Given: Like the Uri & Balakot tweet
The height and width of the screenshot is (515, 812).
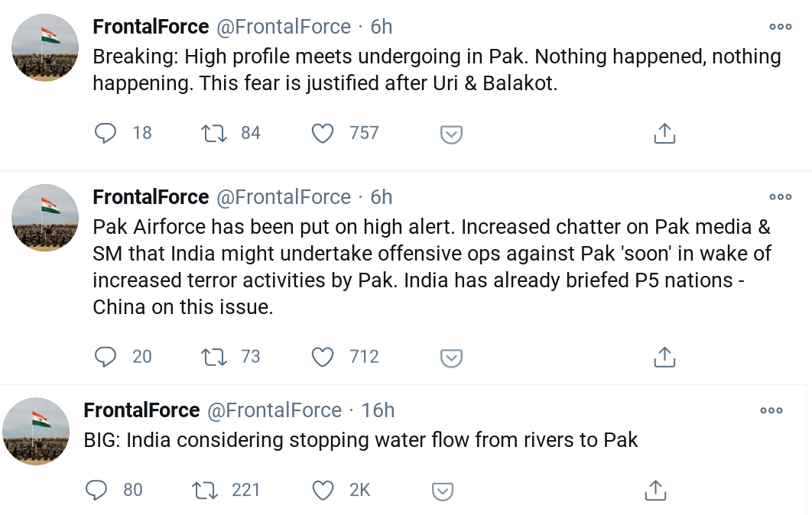Looking at the screenshot, I should (323, 134).
